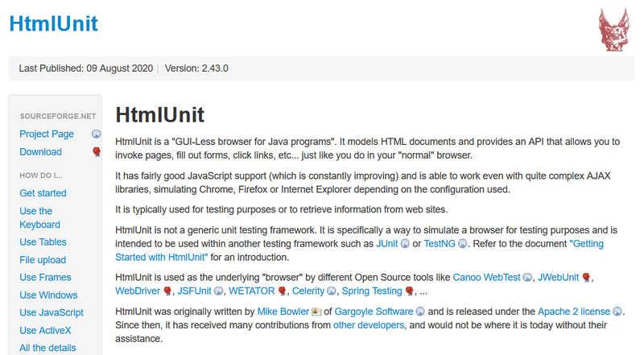The height and width of the screenshot is (355, 644).
Task: Click the icon following Gargoyle Software
Action: [419, 312]
